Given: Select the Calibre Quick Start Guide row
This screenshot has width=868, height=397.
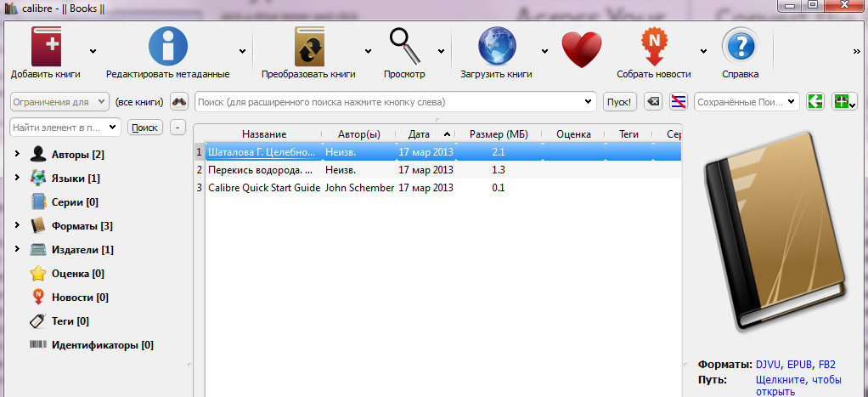Looking at the screenshot, I should [x=263, y=188].
